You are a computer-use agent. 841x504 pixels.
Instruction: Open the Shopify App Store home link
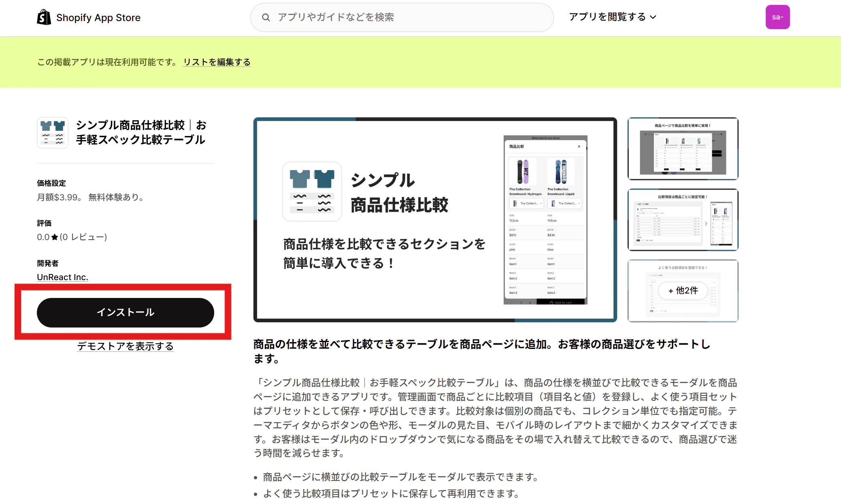click(89, 17)
